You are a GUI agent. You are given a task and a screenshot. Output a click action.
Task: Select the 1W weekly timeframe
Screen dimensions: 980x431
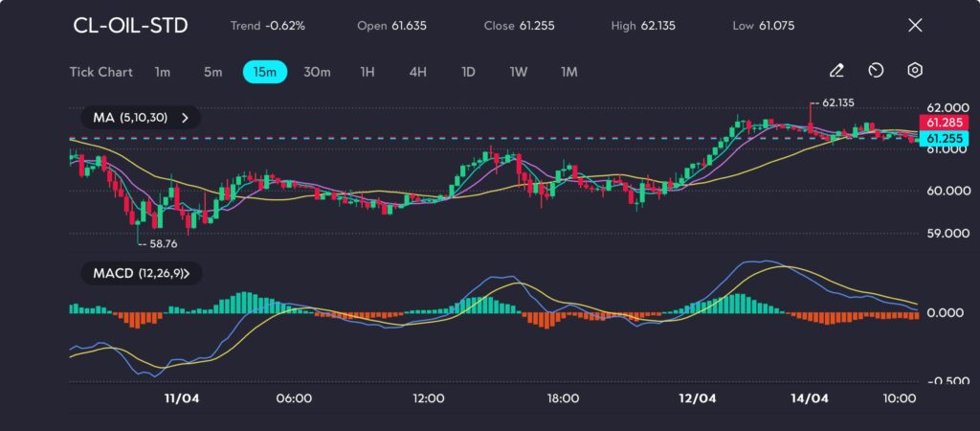click(519, 72)
